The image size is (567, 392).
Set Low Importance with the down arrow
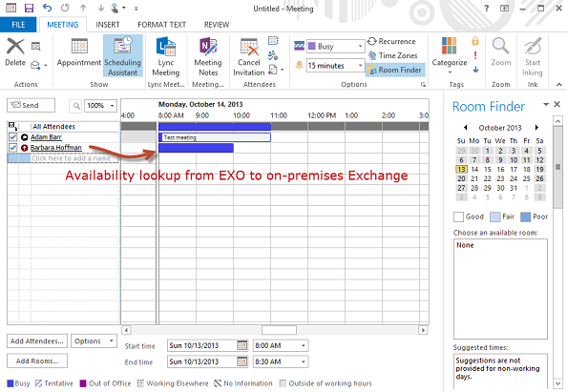point(475,70)
